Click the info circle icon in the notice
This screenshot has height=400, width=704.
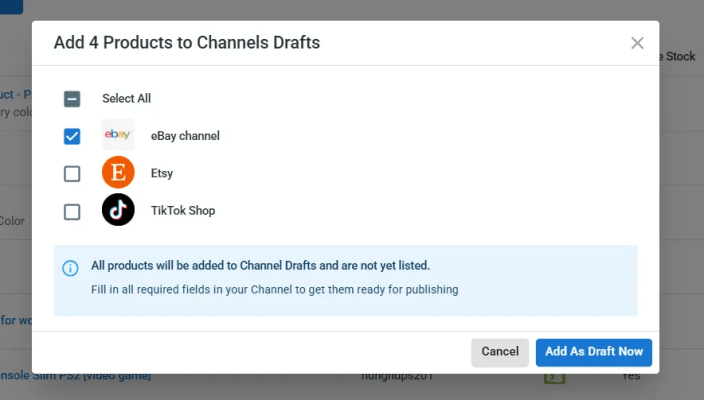click(x=70, y=268)
